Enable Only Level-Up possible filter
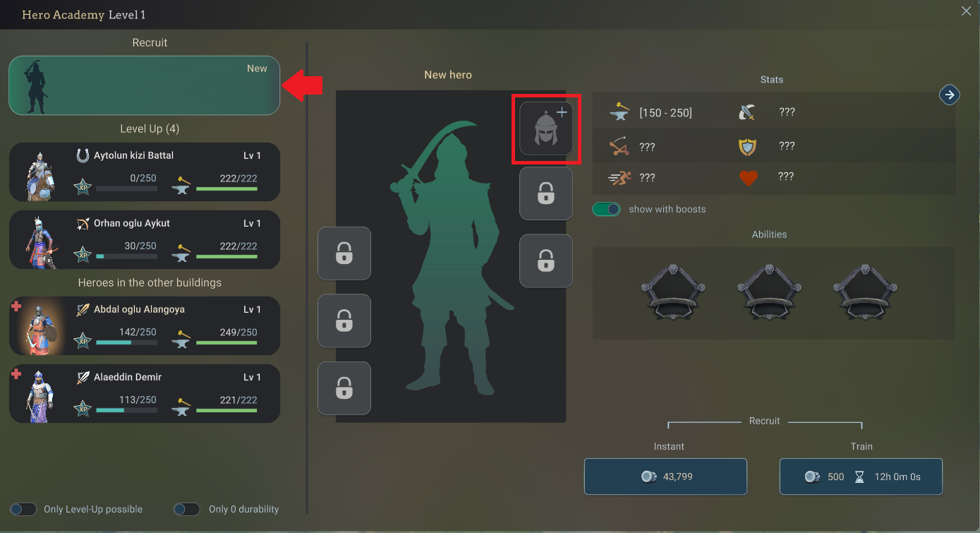The height and width of the screenshot is (533, 980). point(23,509)
